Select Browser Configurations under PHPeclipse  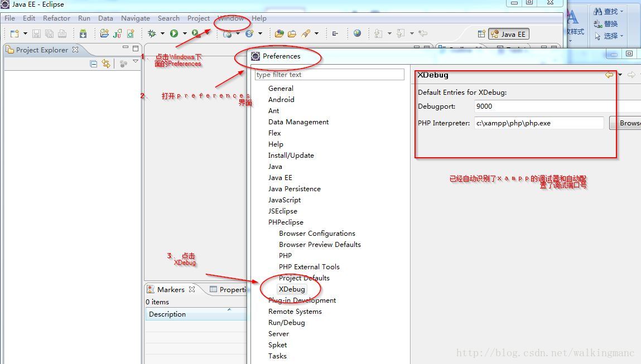(317, 234)
